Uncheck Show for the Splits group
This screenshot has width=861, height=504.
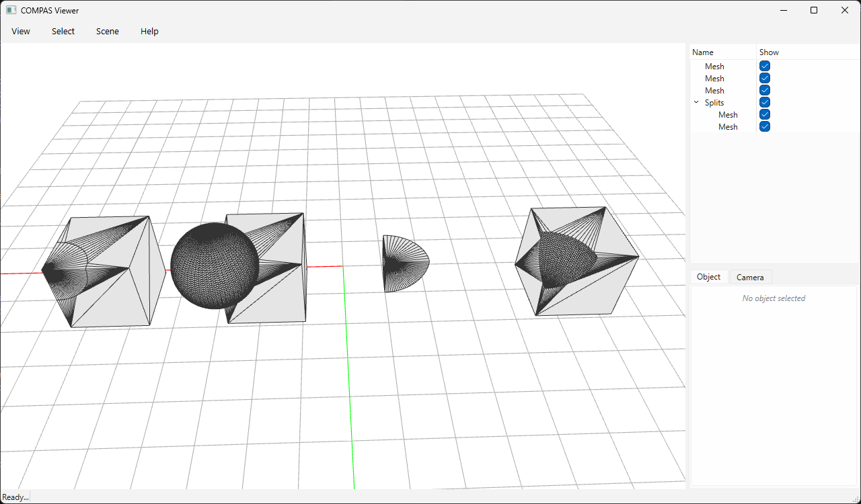765,102
